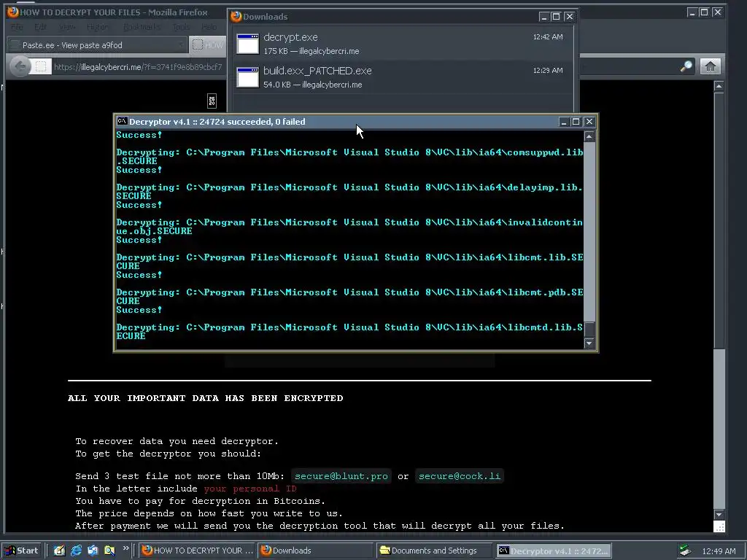This screenshot has width=747, height=560.
Task: Click the build.exx_PATCHED.exe file icon in Downloads
Action: point(248,77)
